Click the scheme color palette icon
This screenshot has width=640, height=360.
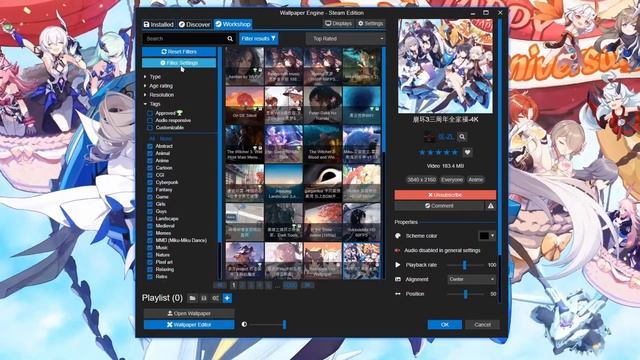398,236
